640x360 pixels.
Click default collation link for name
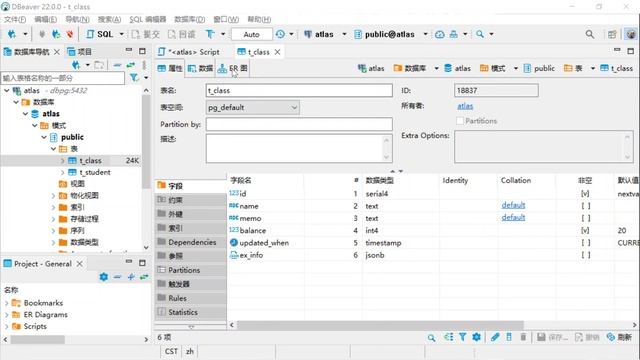[x=513, y=205]
